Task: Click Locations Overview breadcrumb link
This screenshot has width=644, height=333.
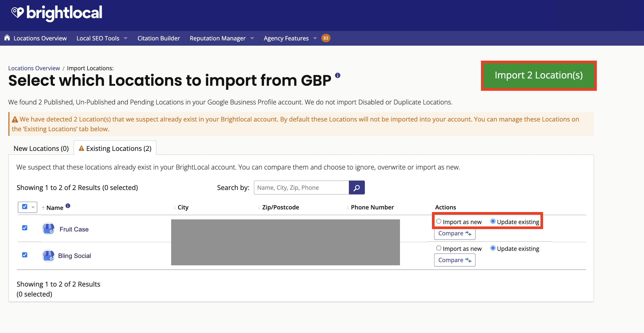Action: click(34, 68)
